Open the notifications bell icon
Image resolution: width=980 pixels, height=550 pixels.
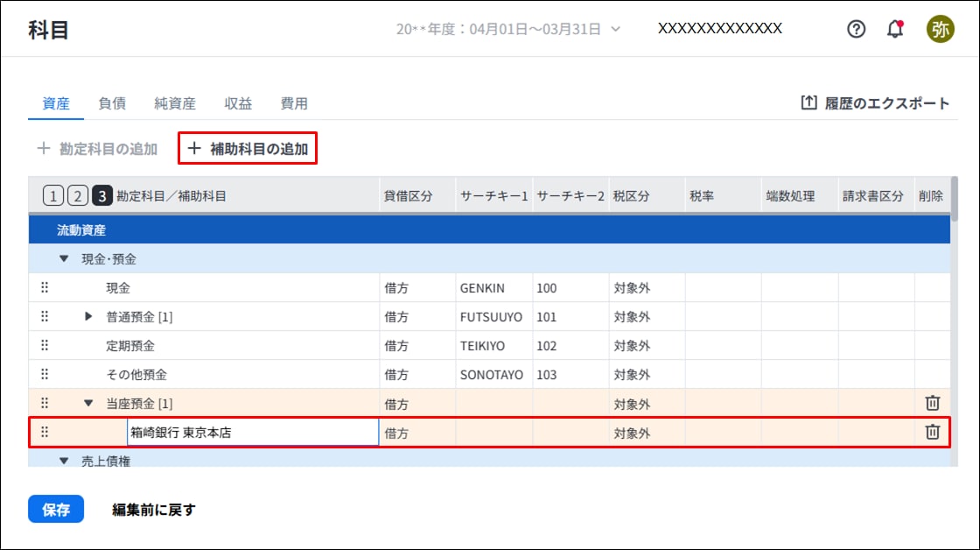(x=894, y=29)
